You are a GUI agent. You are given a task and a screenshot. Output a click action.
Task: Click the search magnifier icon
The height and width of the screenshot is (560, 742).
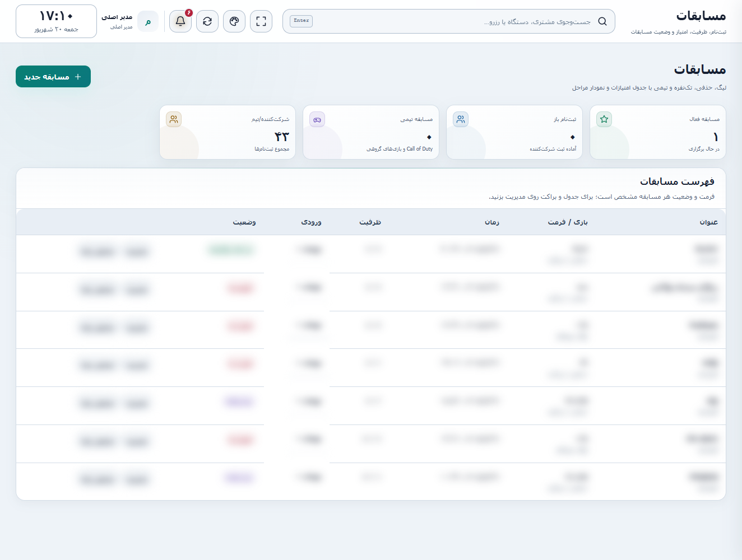pos(602,21)
